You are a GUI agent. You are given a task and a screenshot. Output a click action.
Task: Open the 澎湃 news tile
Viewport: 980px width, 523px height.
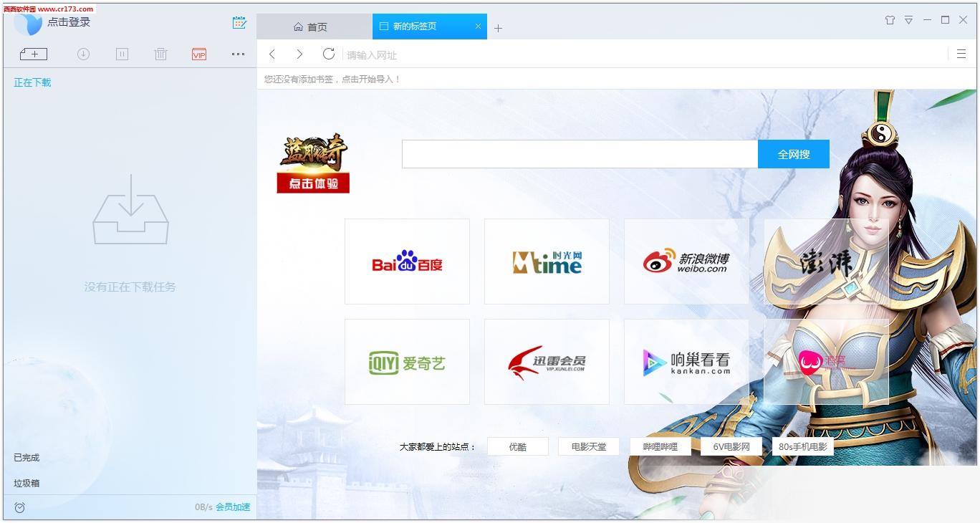pos(826,261)
